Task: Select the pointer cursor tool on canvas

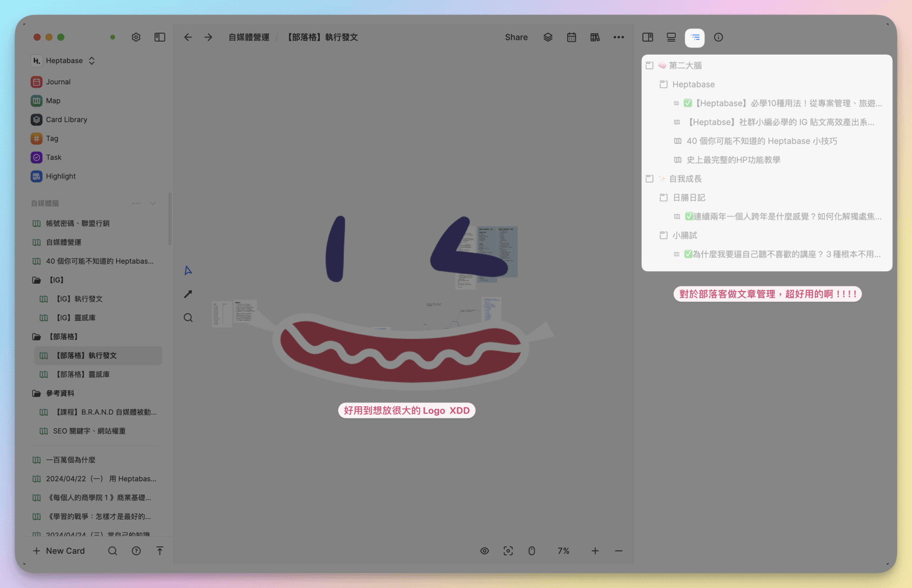Action: pyautogui.click(x=188, y=270)
